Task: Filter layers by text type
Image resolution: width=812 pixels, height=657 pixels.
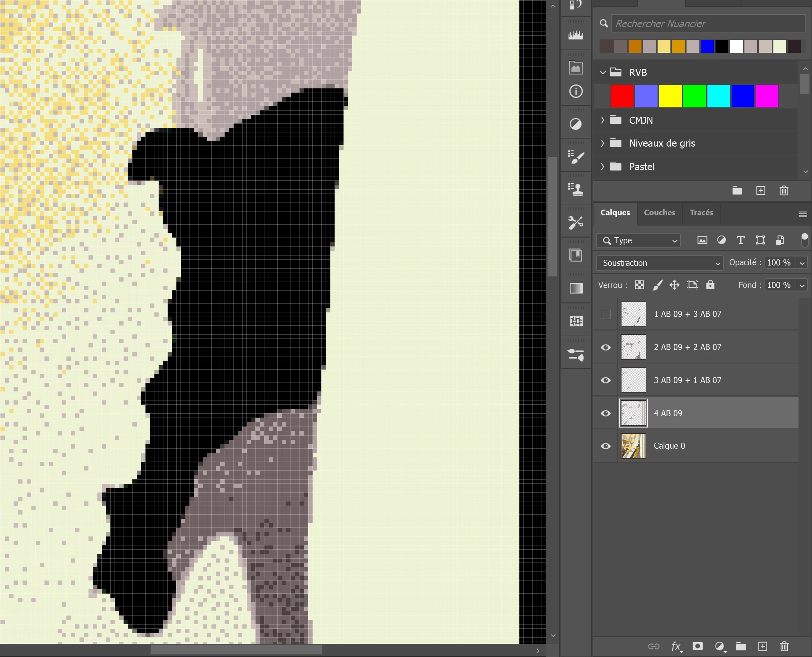Action: pos(741,240)
